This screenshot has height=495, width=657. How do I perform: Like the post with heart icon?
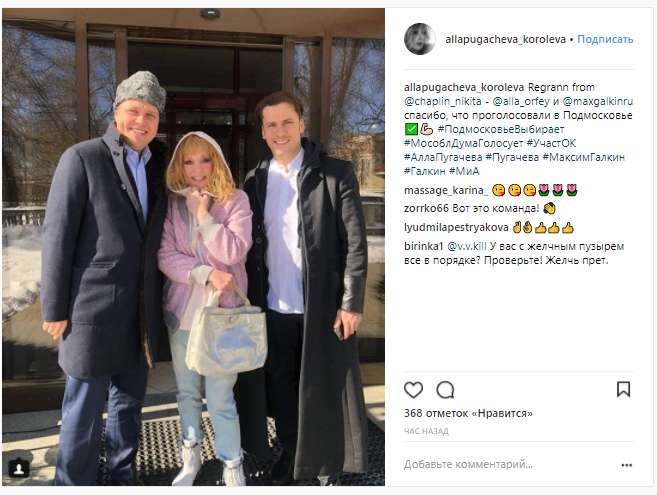pos(413,390)
